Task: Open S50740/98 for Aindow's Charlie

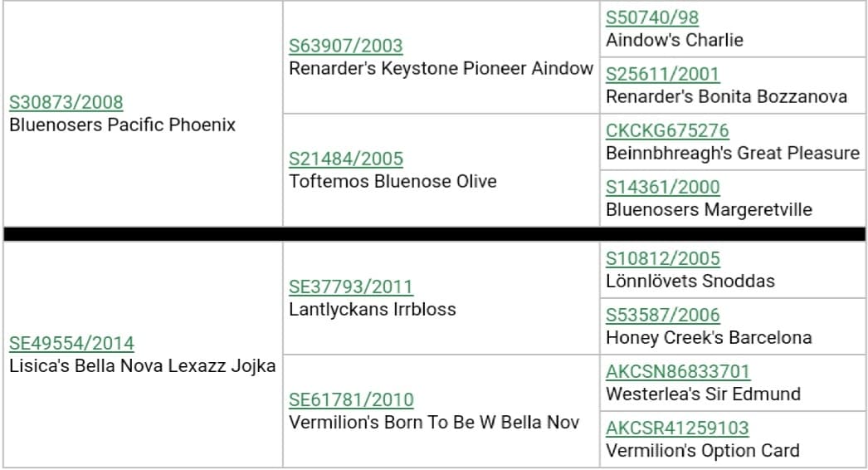Action: pos(652,17)
